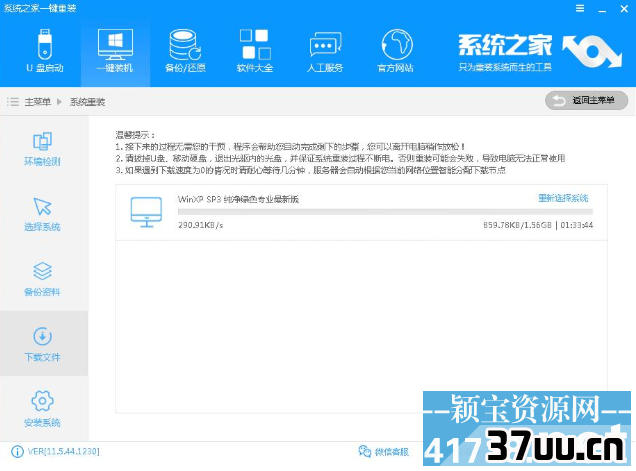Click the WinXP SP3 纯净绿色专业最新版 title

[238, 199]
